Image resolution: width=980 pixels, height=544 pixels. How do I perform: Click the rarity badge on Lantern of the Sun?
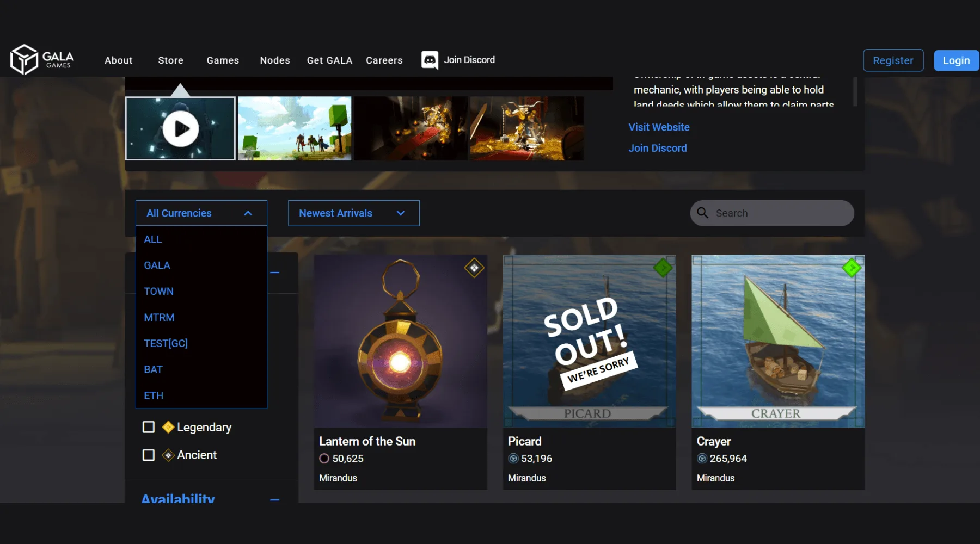click(474, 268)
